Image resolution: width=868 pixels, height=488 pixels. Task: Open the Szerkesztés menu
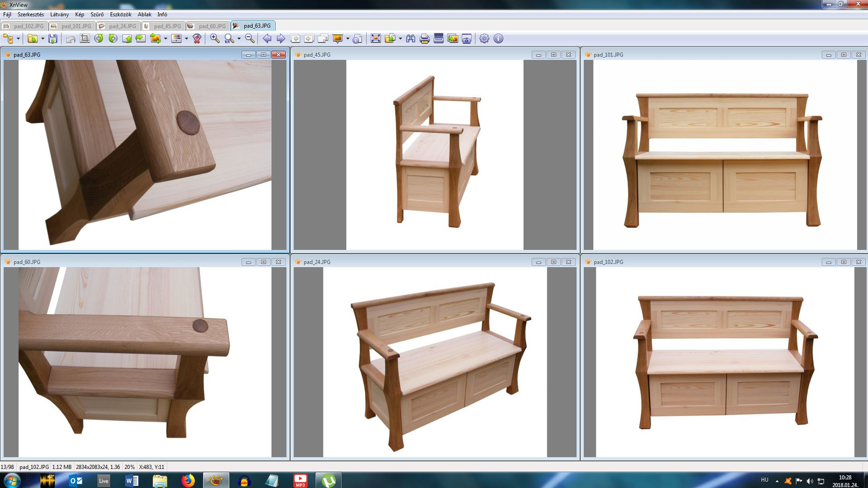point(31,15)
